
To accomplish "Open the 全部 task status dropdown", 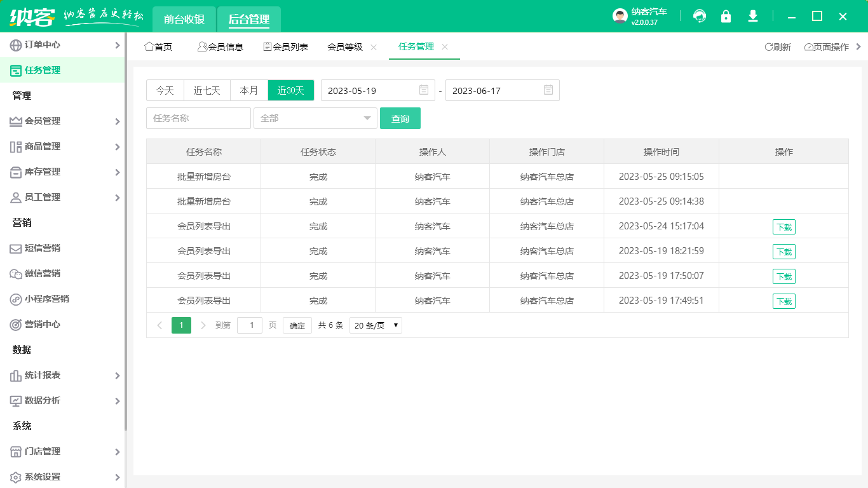I will pyautogui.click(x=315, y=118).
